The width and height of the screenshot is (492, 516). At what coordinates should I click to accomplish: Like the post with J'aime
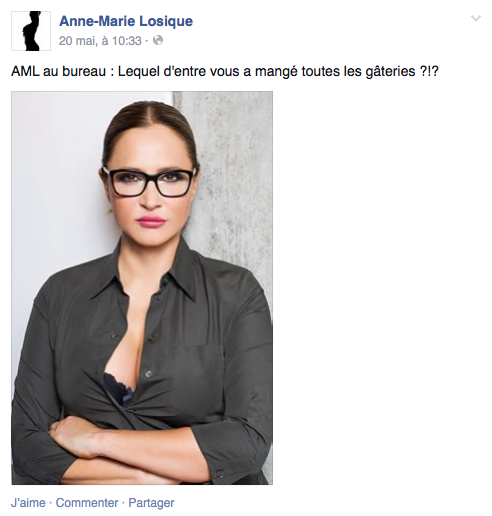tap(28, 503)
